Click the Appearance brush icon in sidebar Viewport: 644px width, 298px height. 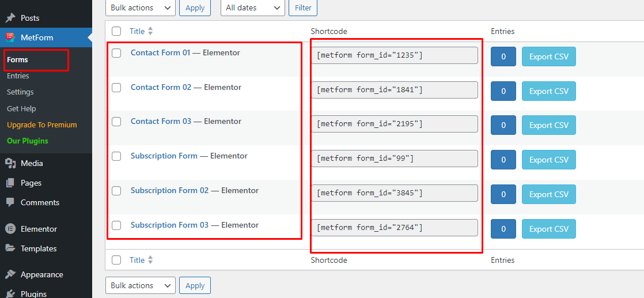(x=11, y=274)
